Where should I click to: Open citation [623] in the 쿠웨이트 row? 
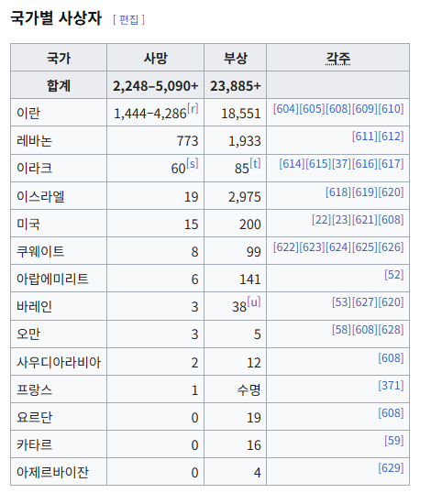click(313, 247)
